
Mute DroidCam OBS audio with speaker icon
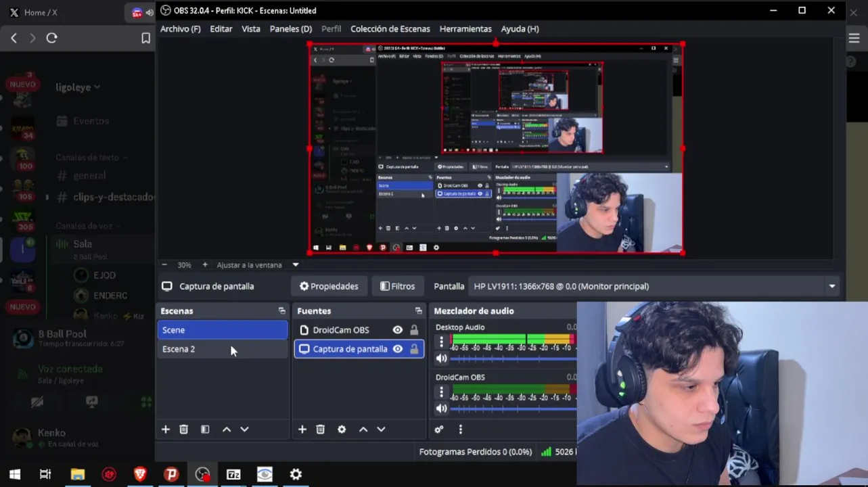coord(442,409)
